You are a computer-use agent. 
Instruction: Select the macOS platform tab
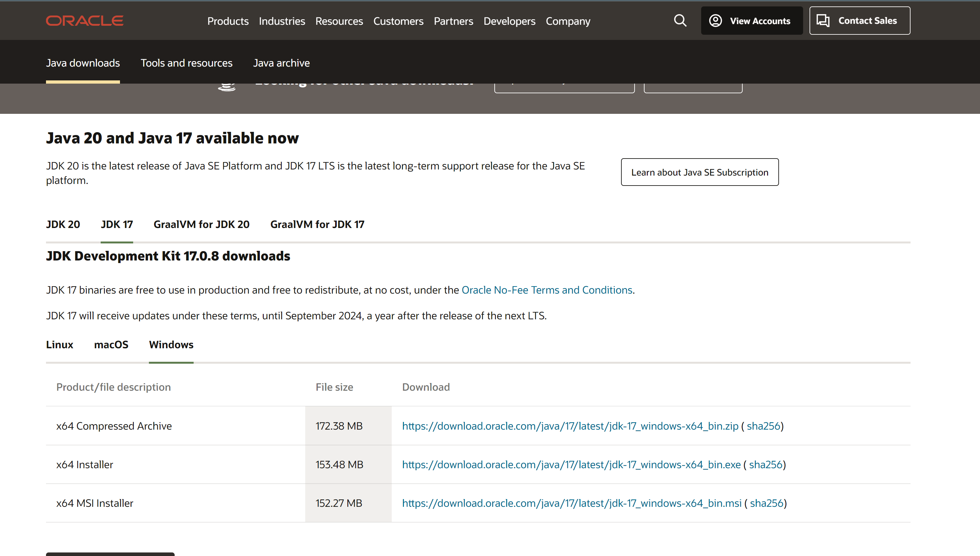click(111, 344)
